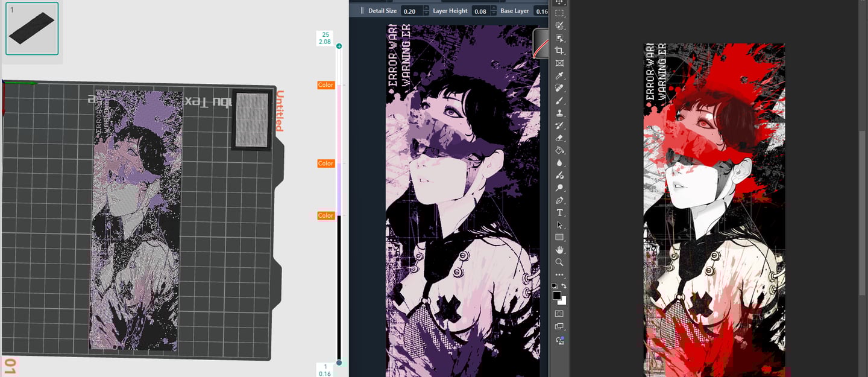Select the Clone Stamp tool
The height and width of the screenshot is (377, 868).
559,113
